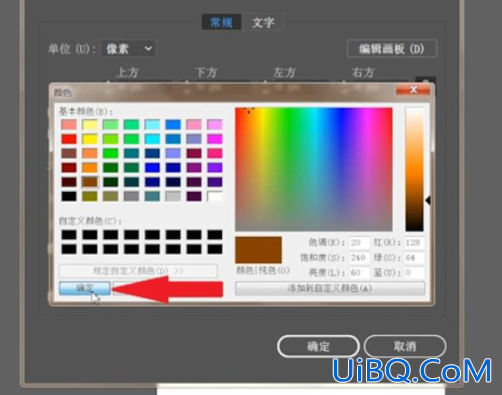
Task: Switch to the 文字 tab
Action: (263, 22)
